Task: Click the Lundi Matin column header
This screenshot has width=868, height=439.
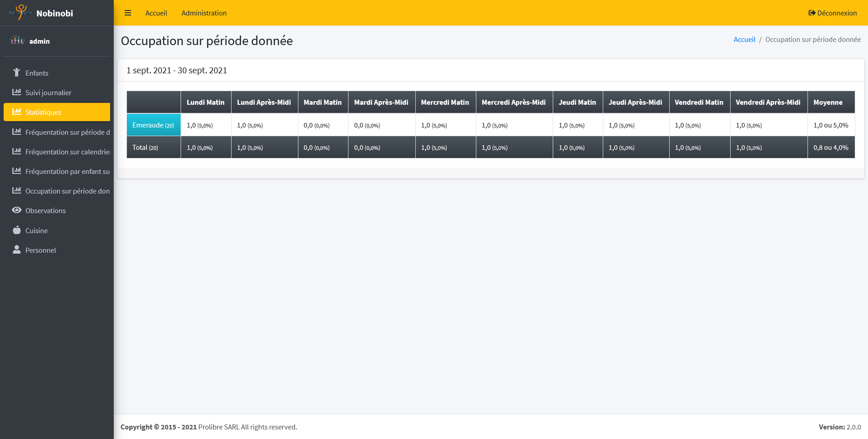Action: point(206,102)
